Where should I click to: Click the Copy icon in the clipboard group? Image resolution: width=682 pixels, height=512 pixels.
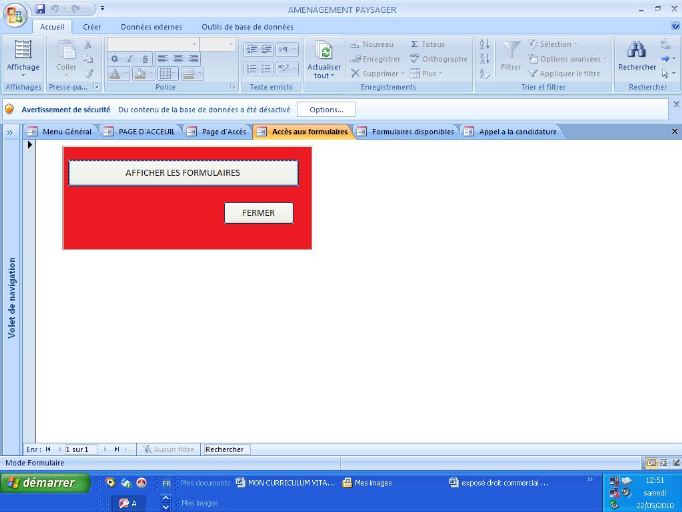click(88, 59)
